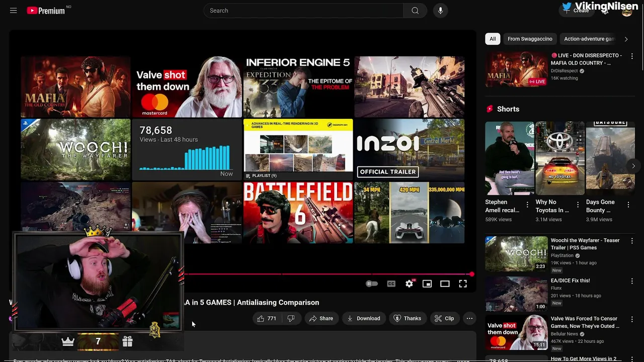Dislike the video
This screenshot has width=644, height=362.
coord(290,318)
